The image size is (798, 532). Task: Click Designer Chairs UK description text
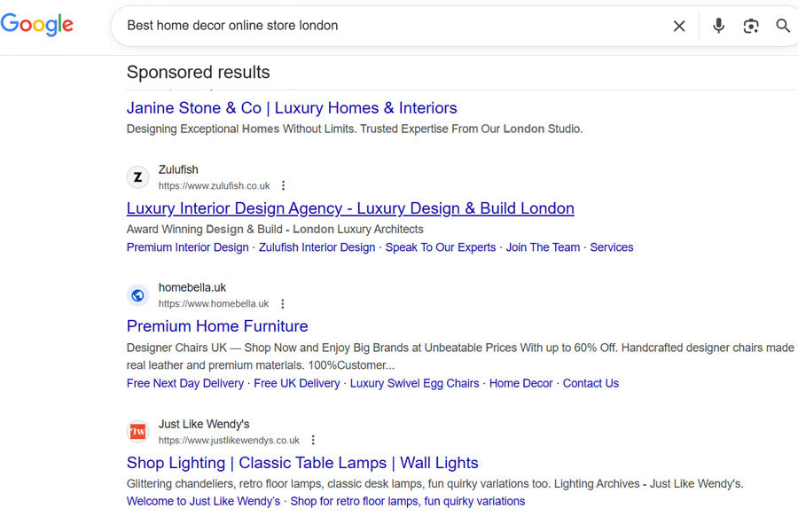pyautogui.click(x=460, y=356)
